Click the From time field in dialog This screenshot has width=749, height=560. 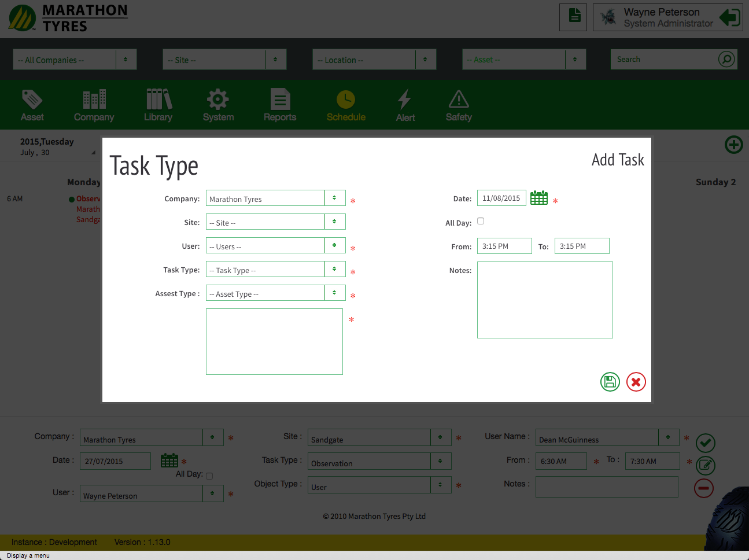tap(504, 246)
